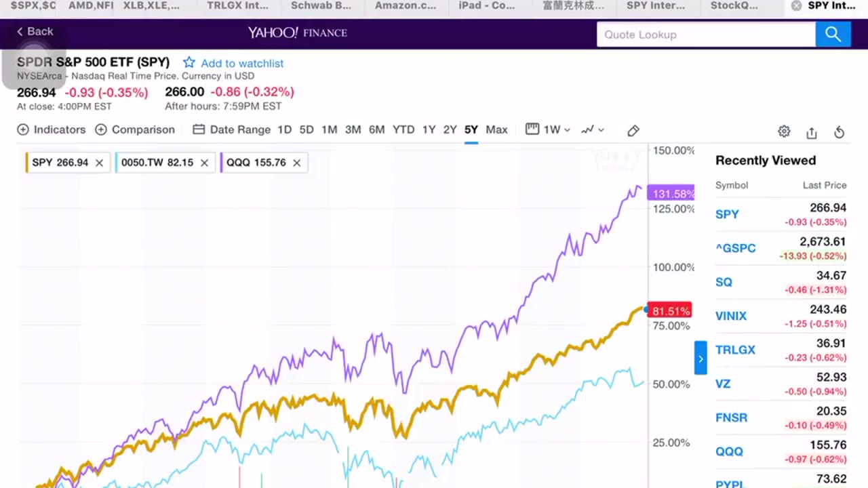The width and height of the screenshot is (868, 488).
Task: Select the YTD range
Action: point(403,129)
